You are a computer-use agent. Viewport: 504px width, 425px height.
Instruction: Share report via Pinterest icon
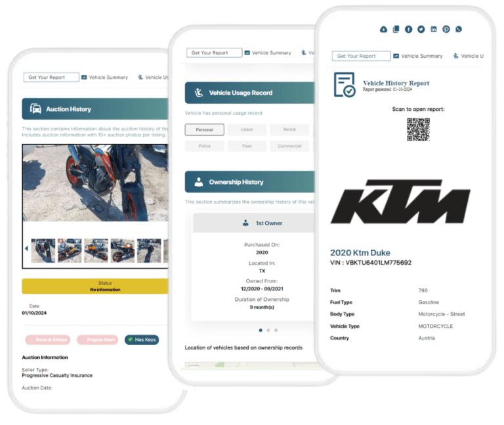pos(446,30)
